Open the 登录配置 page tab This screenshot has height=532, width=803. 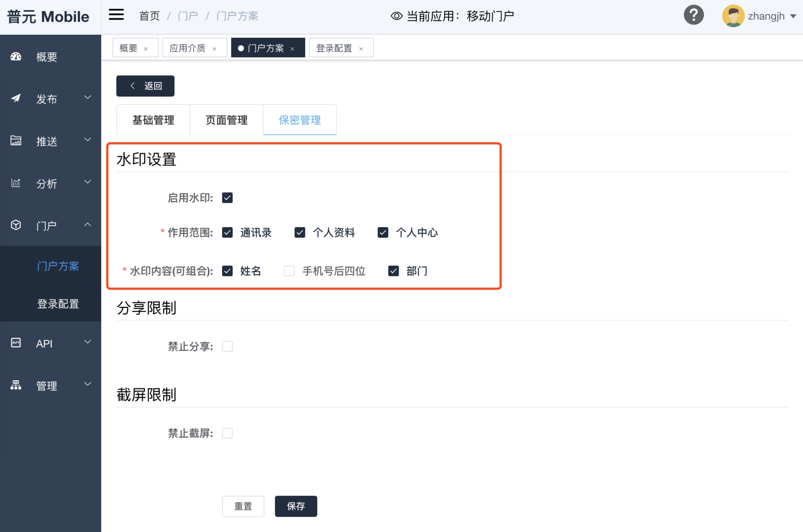(x=334, y=48)
